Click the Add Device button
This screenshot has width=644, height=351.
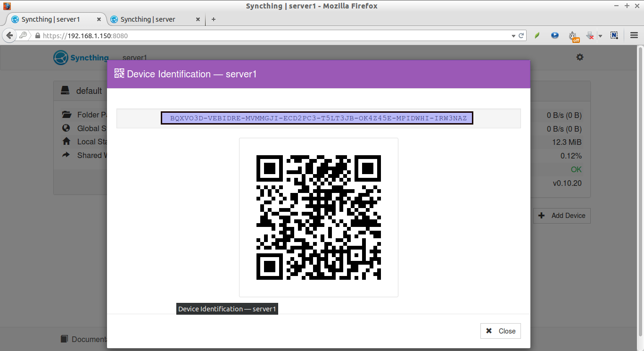[x=562, y=216]
